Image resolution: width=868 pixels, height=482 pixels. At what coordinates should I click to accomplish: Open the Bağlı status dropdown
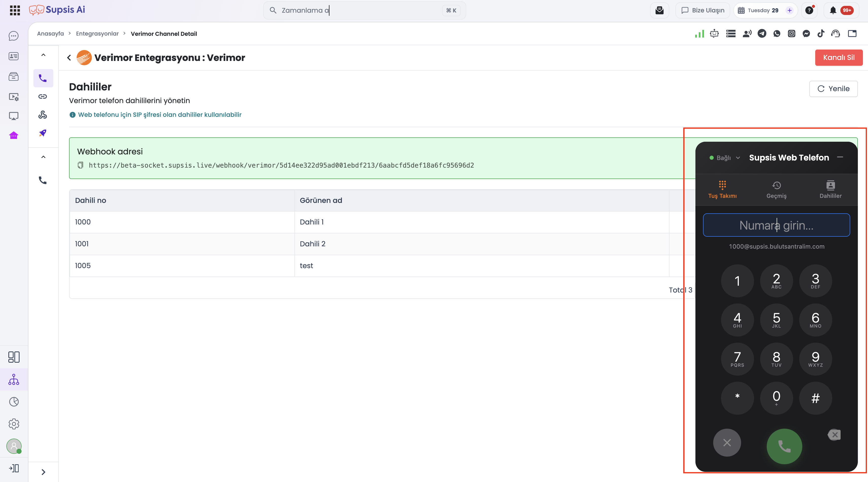coord(725,158)
